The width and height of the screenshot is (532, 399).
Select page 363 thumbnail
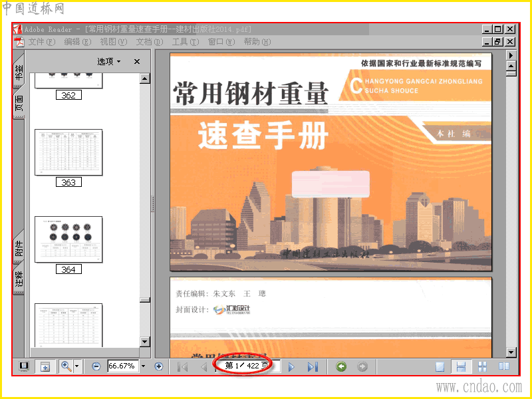[68, 152]
